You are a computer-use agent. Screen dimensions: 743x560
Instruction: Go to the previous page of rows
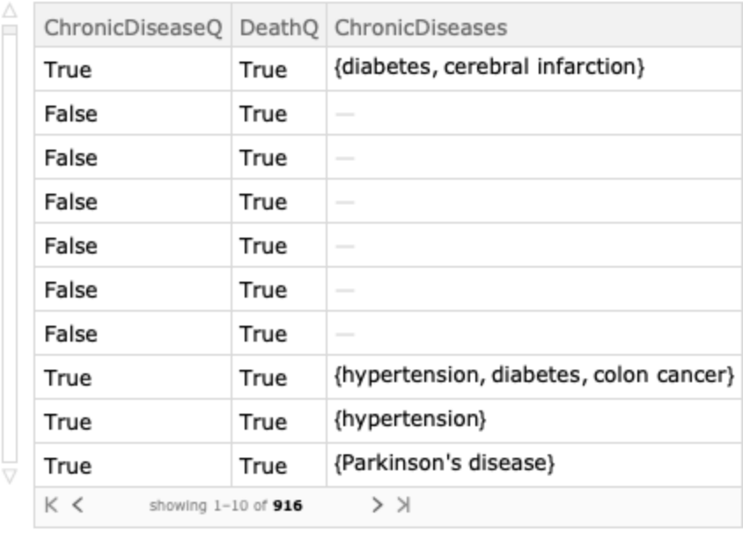tap(77, 505)
